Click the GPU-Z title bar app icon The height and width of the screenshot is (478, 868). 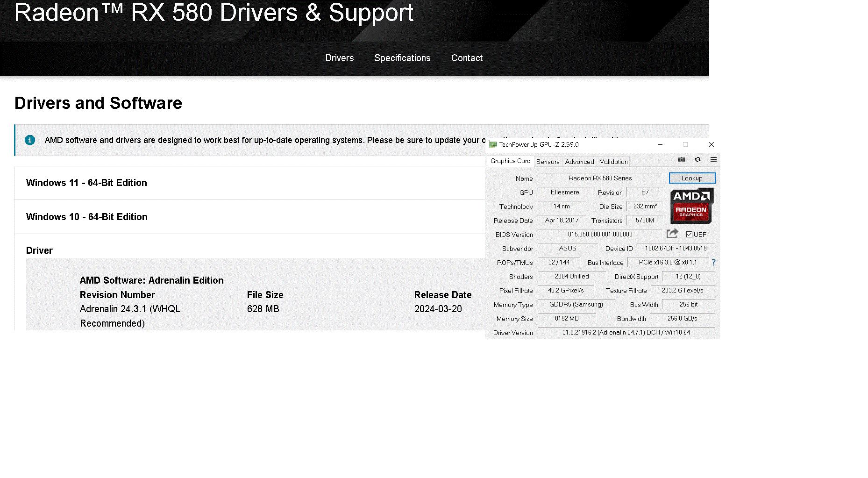click(x=493, y=145)
